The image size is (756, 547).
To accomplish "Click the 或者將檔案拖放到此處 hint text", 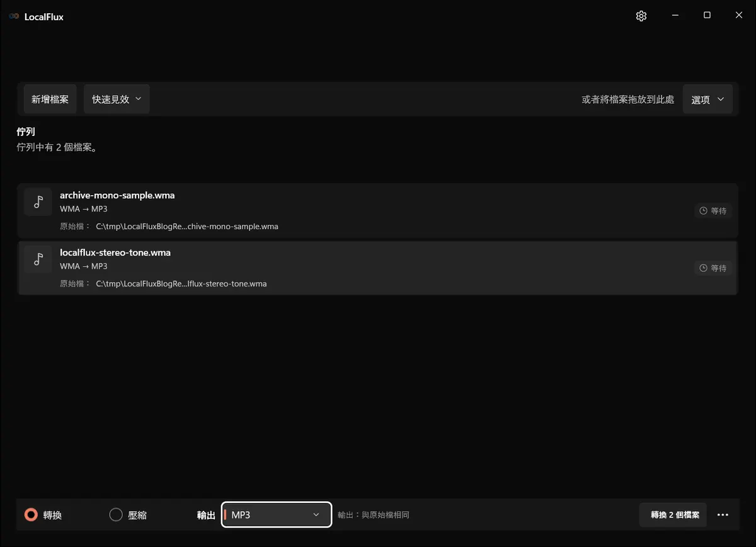I will pos(628,99).
